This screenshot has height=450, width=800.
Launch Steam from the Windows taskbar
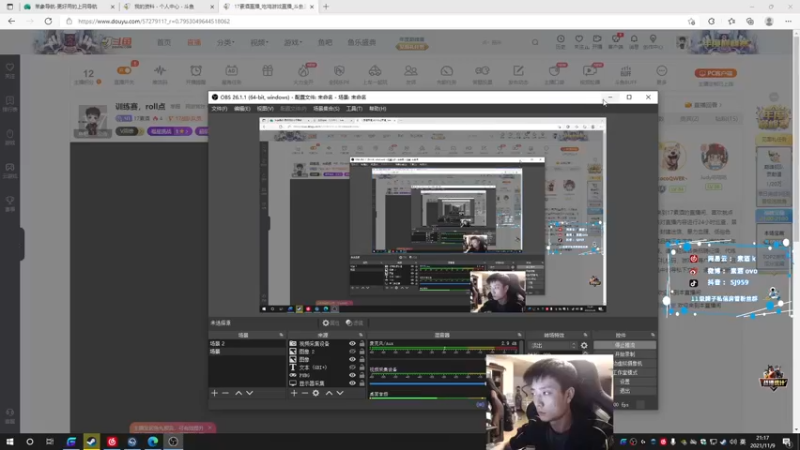[92, 441]
